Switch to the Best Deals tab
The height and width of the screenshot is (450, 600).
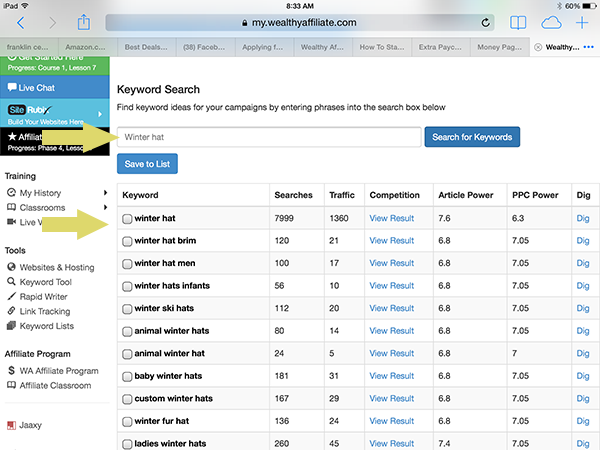(147, 47)
